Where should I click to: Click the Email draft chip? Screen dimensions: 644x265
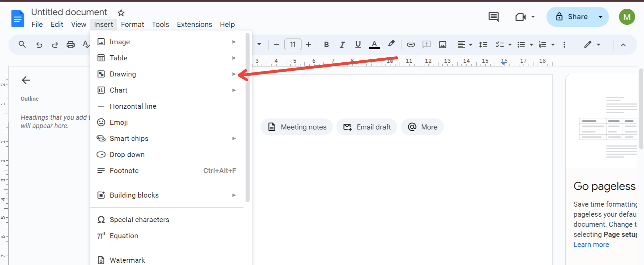point(367,127)
